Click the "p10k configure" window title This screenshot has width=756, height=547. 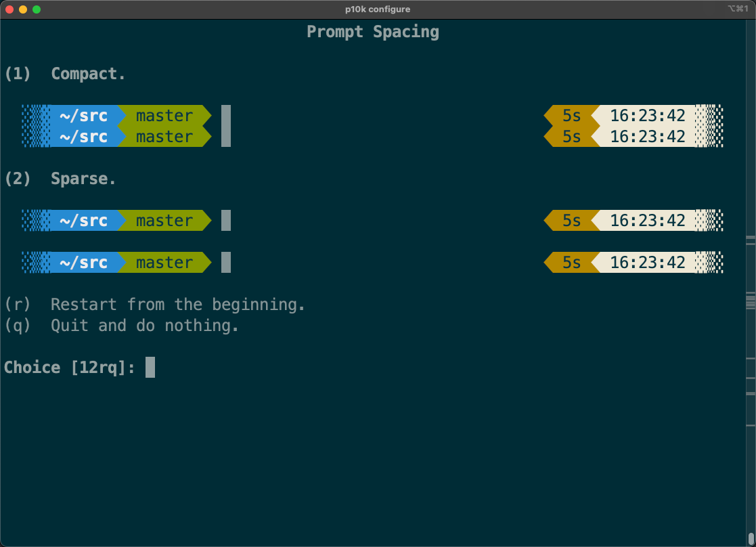click(378, 9)
